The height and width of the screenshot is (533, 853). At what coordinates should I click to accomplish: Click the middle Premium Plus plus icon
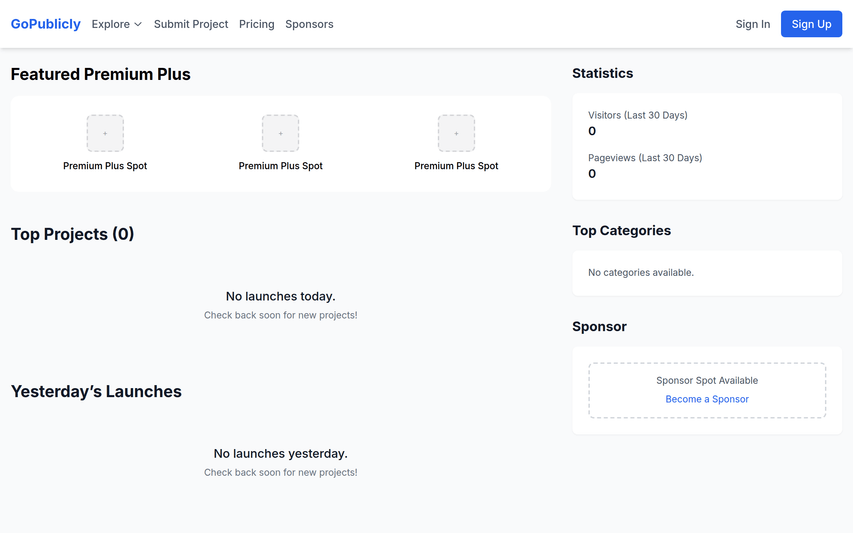click(x=280, y=133)
